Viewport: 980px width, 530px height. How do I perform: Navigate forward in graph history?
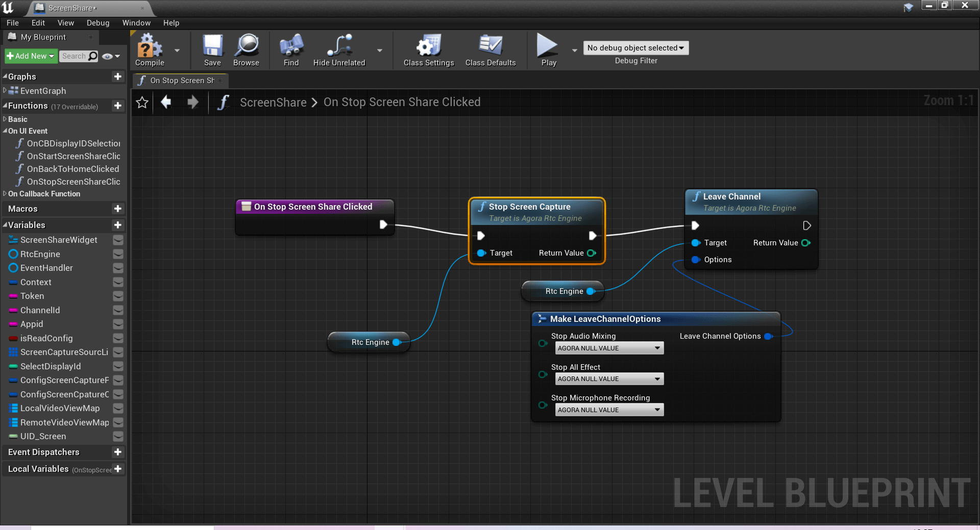point(192,102)
